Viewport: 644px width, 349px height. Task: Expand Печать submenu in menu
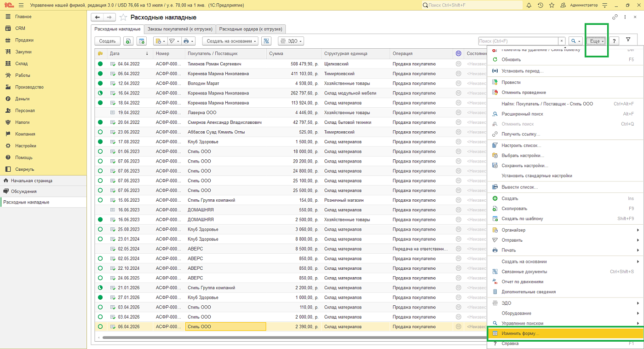click(565, 250)
